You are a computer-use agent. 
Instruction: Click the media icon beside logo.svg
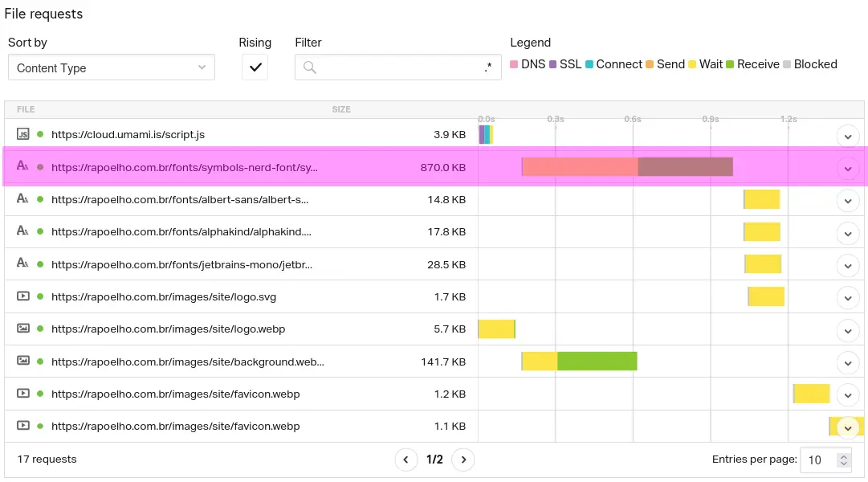[23, 296]
